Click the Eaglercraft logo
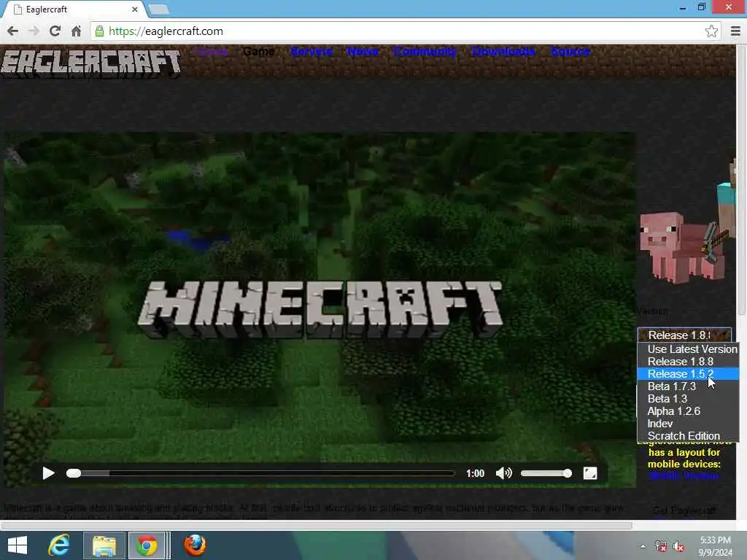 click(x=90, y=63)
